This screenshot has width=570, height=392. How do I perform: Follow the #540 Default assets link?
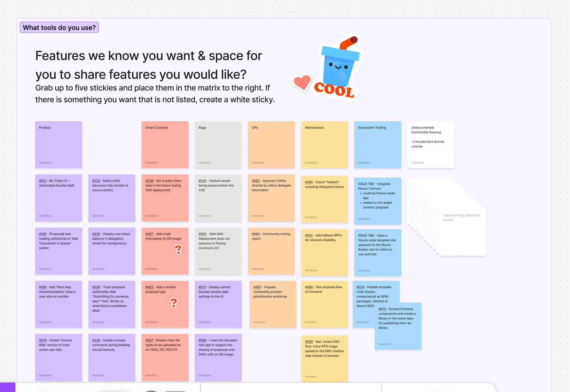point(202,181)
